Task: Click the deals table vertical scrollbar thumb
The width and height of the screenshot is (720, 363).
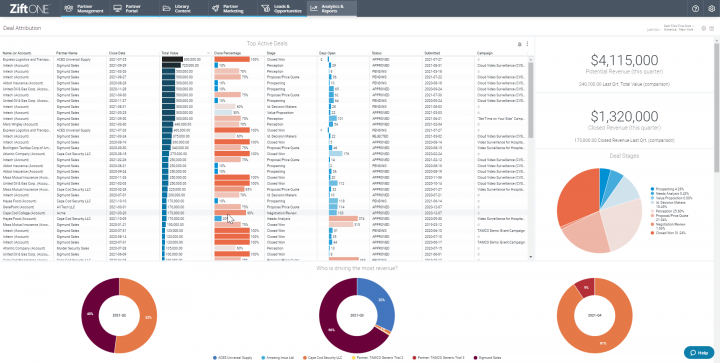Action: pyautogui.click(x=531, y=100)
